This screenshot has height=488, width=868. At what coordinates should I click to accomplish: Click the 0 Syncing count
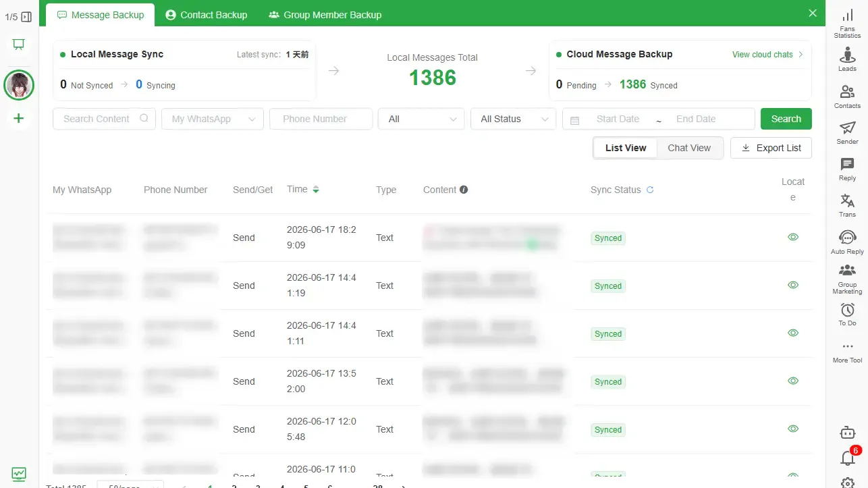[x=139, y=84]
